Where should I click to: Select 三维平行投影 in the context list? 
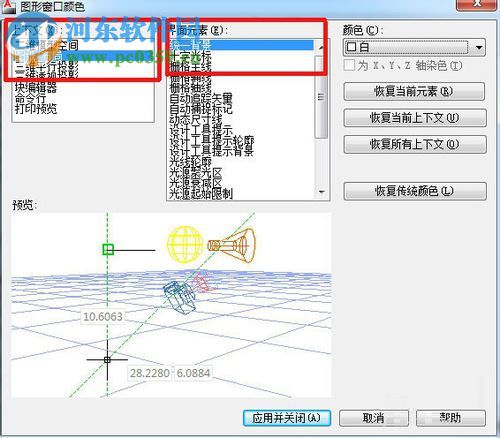47,67
